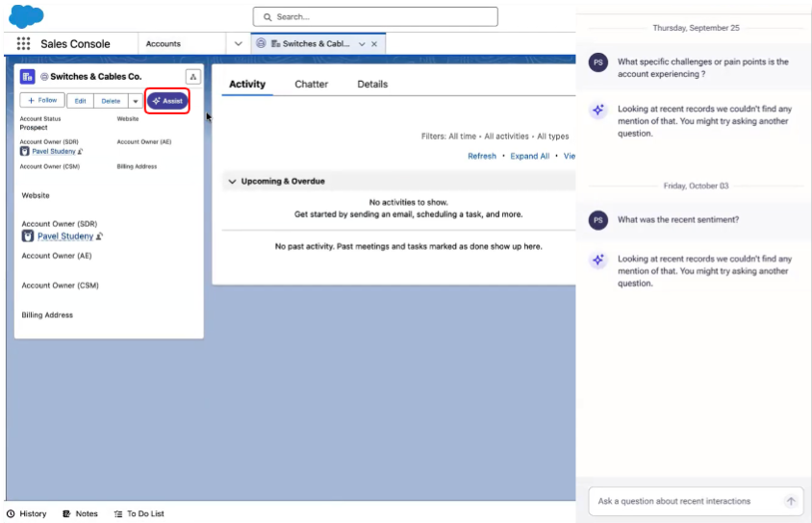Click the send arrow button in chat
The height and width of the screenshot is (523, 812).
[x=791, y=501]
